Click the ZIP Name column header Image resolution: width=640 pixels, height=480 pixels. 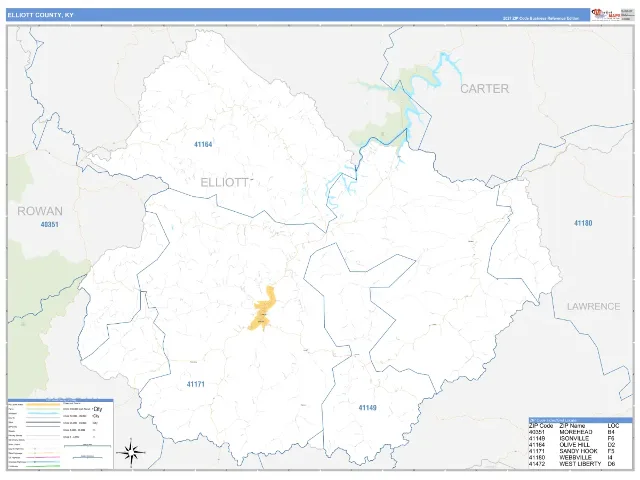572,426
